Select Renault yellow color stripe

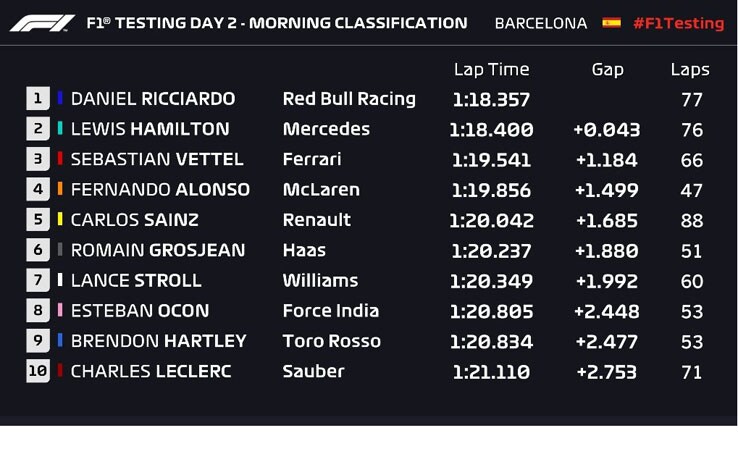(60, 219)
